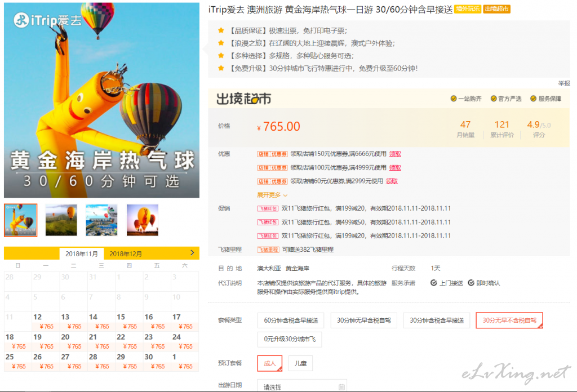The width and height of the screenshot is (577, 392).
Task: Pick November 14 in the calendar
Action: [101, 322]
